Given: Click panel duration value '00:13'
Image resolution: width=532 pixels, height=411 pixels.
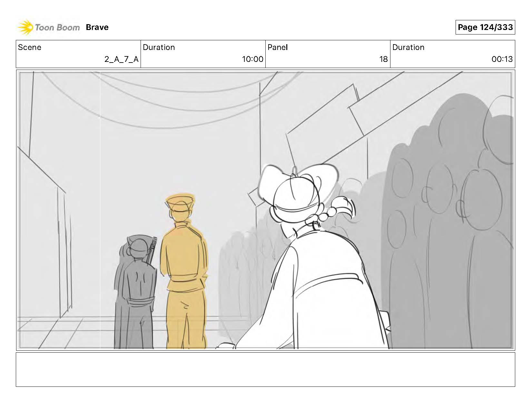Looking at the screenshot, I should (502, 59).
